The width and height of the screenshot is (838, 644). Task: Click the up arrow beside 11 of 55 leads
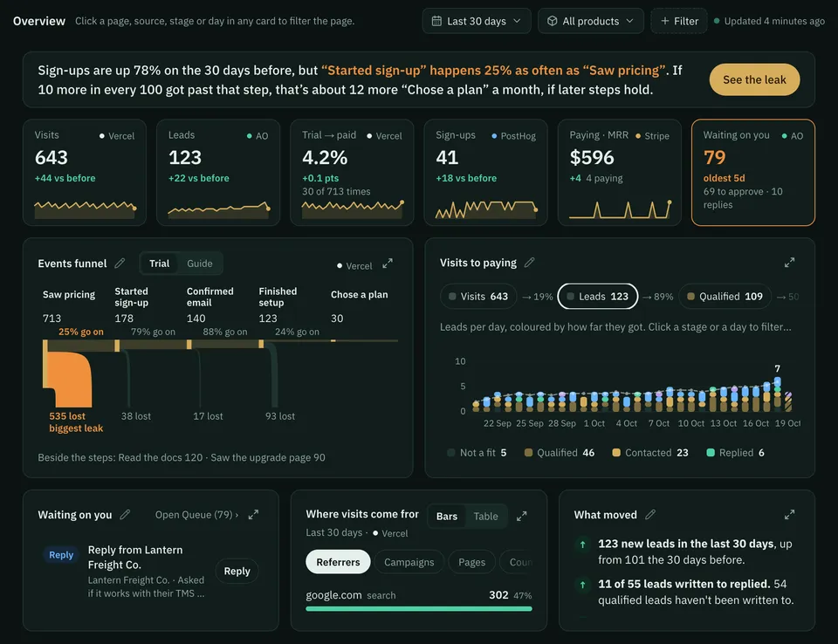582,584
